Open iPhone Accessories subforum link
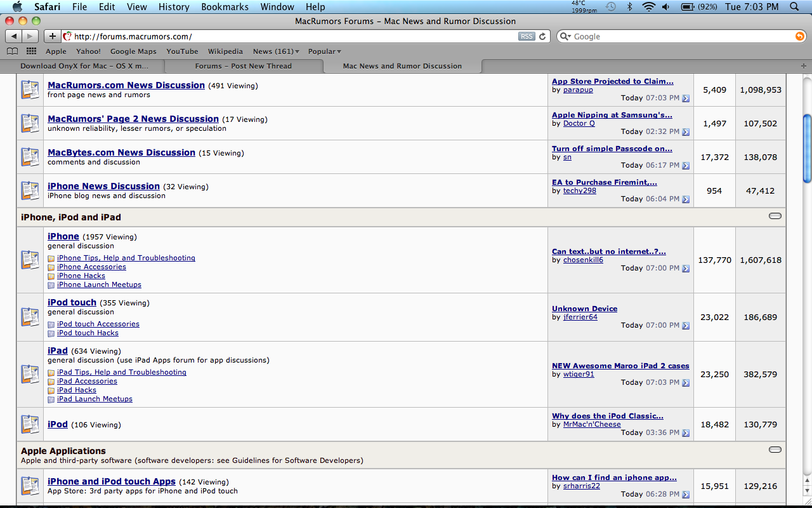 (x=91, y=267)
